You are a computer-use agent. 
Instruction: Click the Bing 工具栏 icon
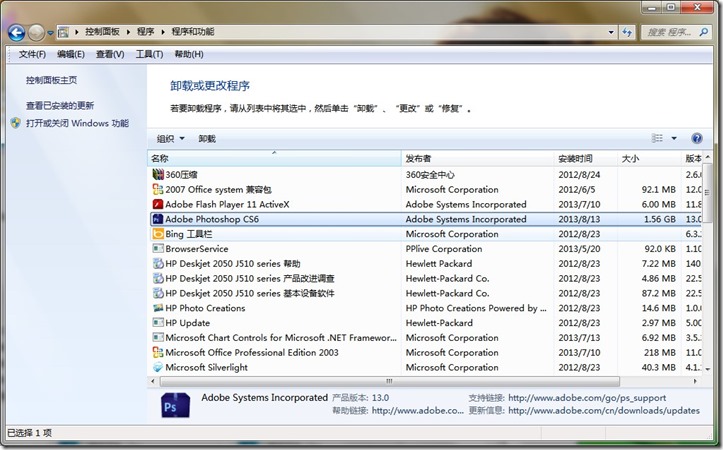tap(158, 234)
